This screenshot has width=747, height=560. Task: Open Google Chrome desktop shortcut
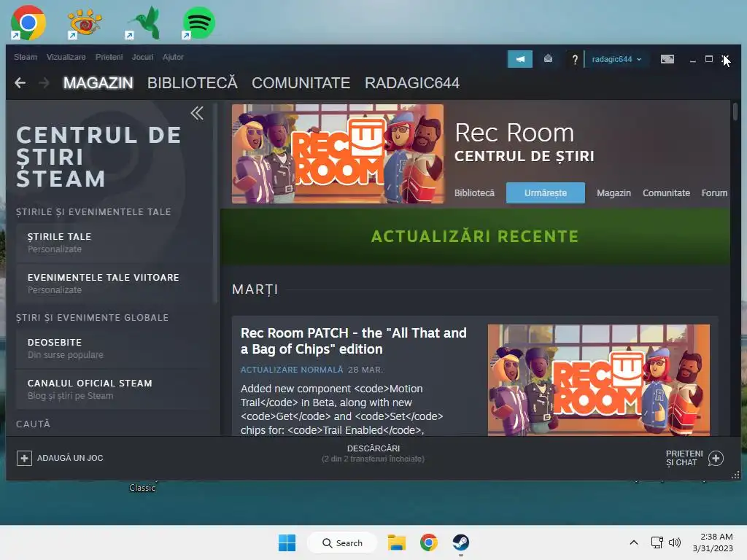tap(28, 23)
